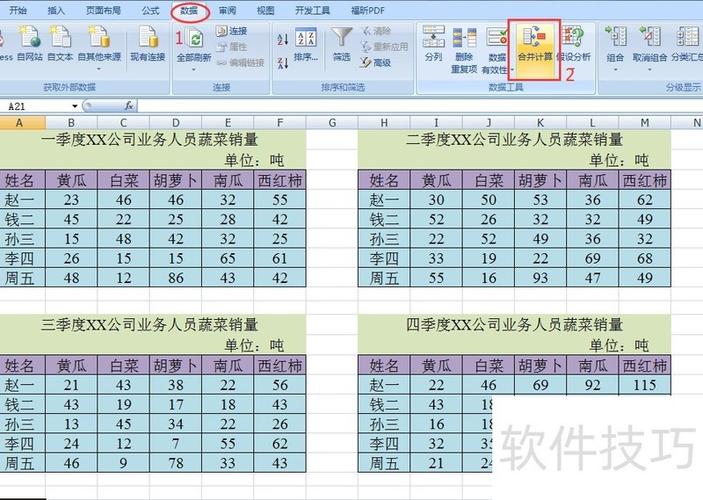Click the 四季度XX公司业务人员蔬菜销量 title
This screenshot has width=703, height=500.
[514, 325]
